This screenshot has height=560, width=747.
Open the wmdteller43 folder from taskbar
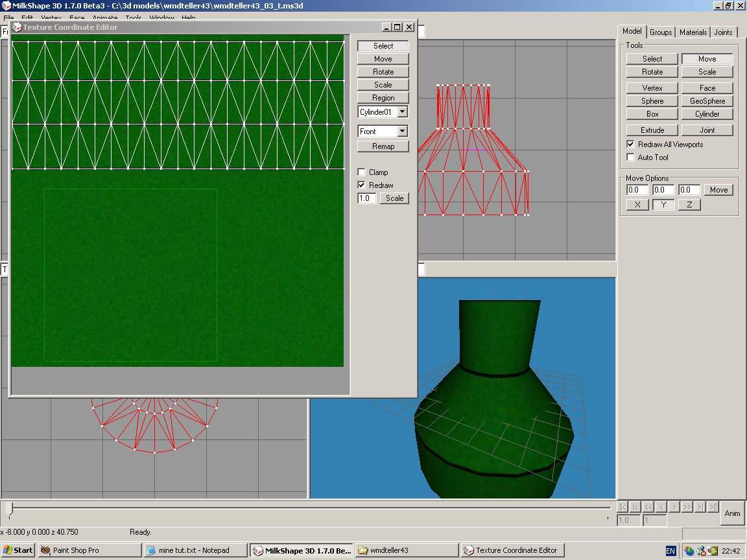point(407,550)
